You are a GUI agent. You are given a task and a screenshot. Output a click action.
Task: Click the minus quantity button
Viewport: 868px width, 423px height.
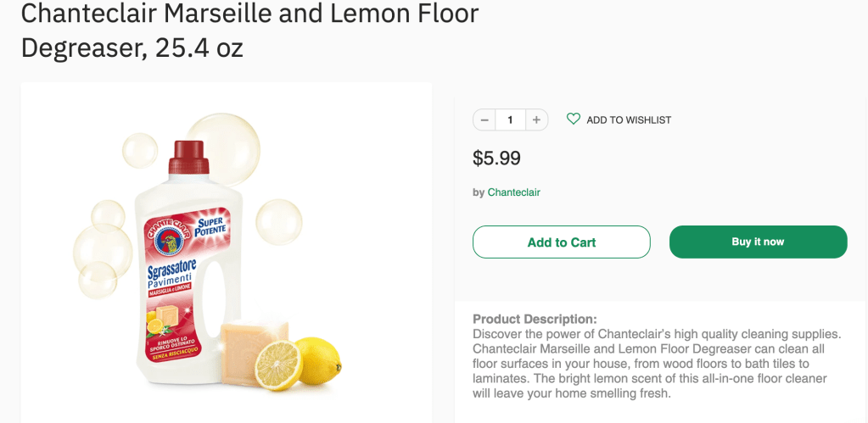click(x=484, y=120)
